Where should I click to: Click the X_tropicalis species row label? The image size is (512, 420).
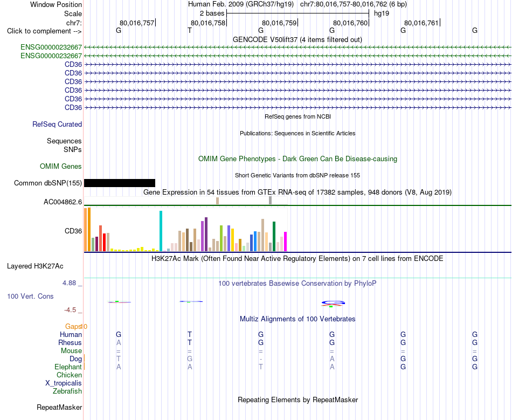64,383
